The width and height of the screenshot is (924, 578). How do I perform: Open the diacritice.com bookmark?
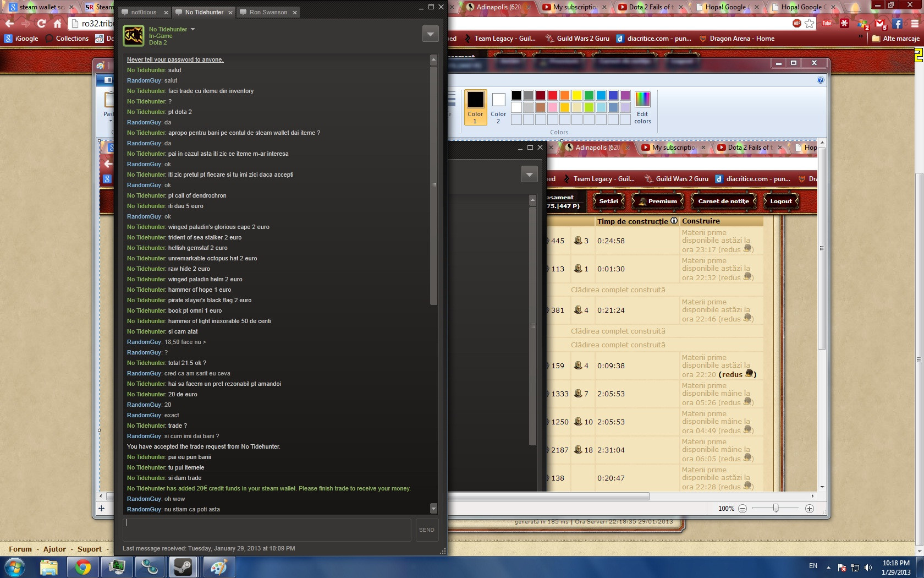click(653, 39)
